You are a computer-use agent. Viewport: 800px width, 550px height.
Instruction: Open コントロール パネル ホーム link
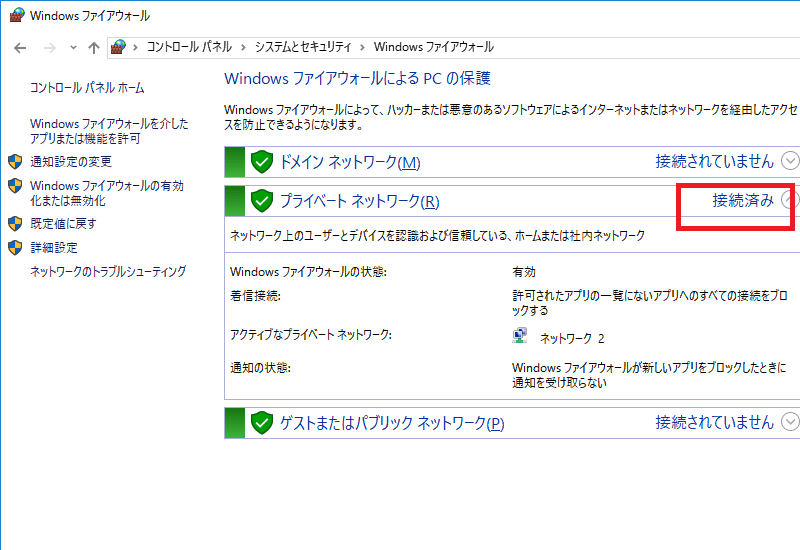(87, 88)
